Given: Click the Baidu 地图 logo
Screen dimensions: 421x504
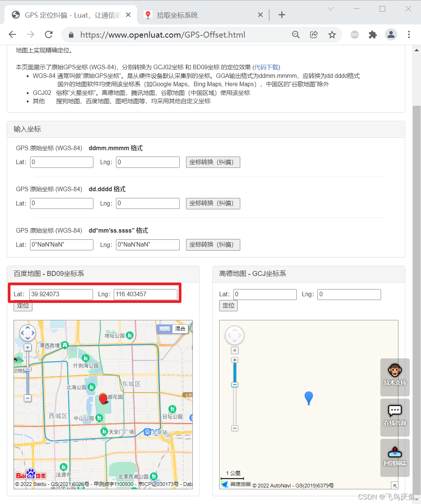Looking at the screenshot, I should [31, 475].
